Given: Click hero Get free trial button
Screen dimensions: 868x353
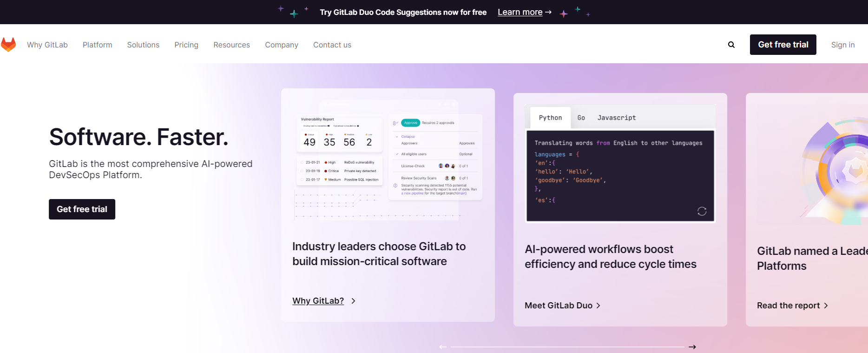Looking at the screenshot, I should pos(82,209).
